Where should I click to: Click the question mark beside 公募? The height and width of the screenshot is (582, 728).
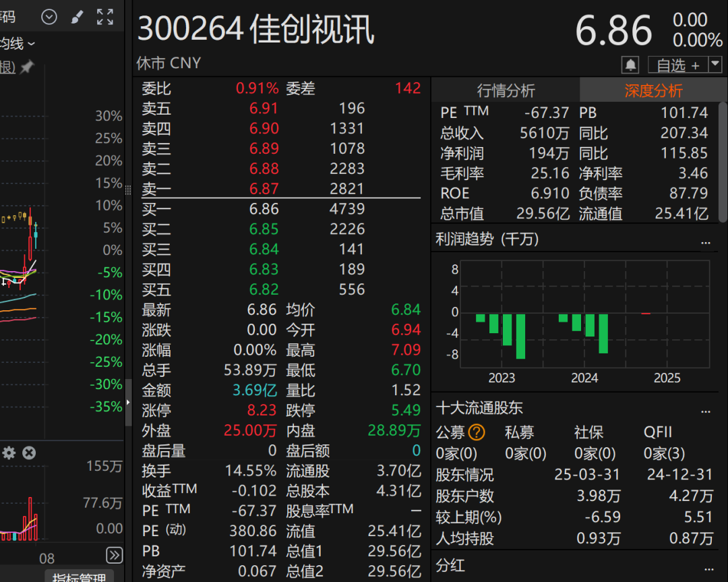click(477, 432)
